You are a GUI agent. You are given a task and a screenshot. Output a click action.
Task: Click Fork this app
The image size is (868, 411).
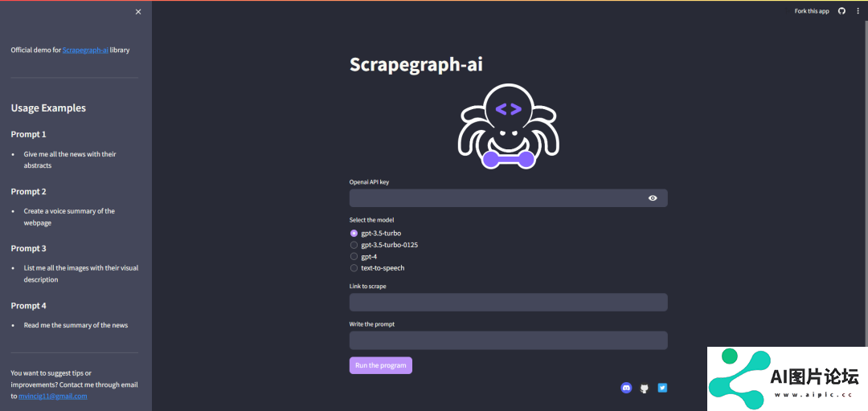coord(812,11)
